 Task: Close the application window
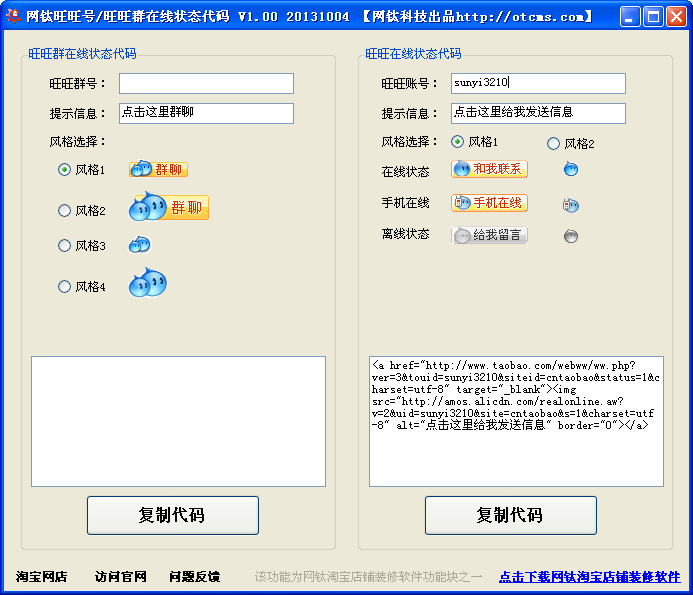click(x=677, y=17)
